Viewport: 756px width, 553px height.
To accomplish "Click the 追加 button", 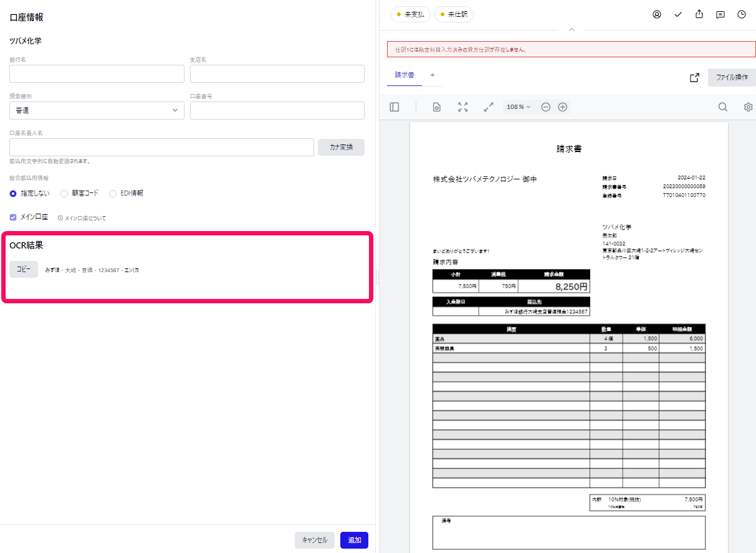I will [x=354, y=540].
